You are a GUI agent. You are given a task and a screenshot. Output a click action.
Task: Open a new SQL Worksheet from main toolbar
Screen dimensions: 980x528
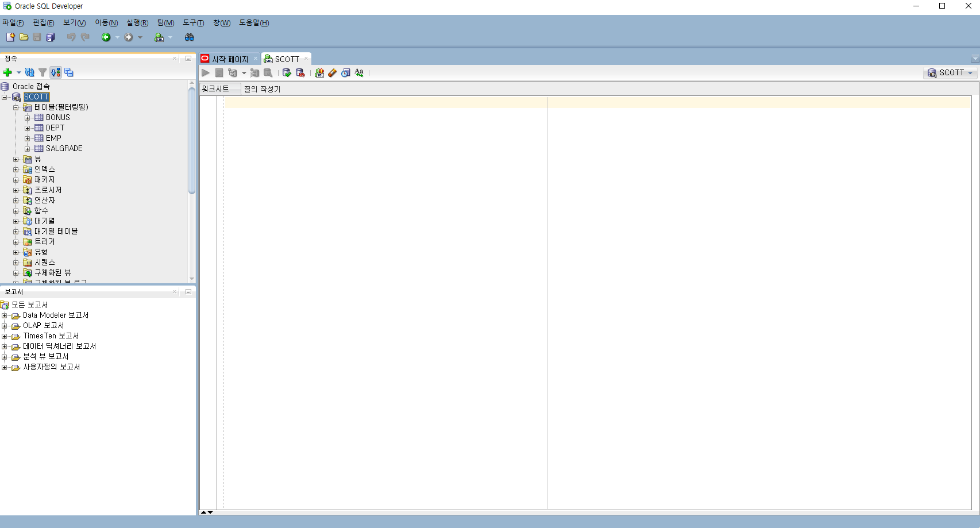pyautogui.click(x=159, y=37)
